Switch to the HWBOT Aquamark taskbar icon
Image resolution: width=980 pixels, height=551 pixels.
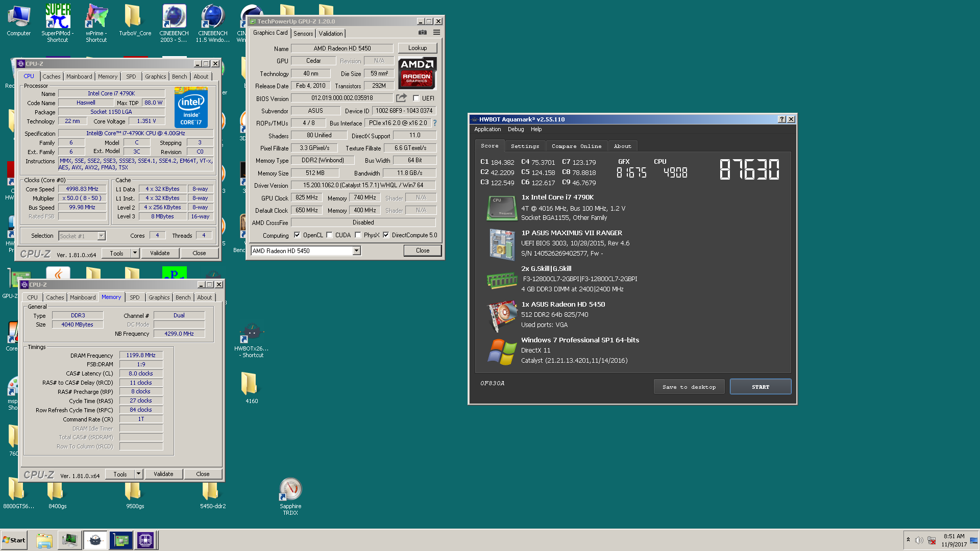coord(95,540)
